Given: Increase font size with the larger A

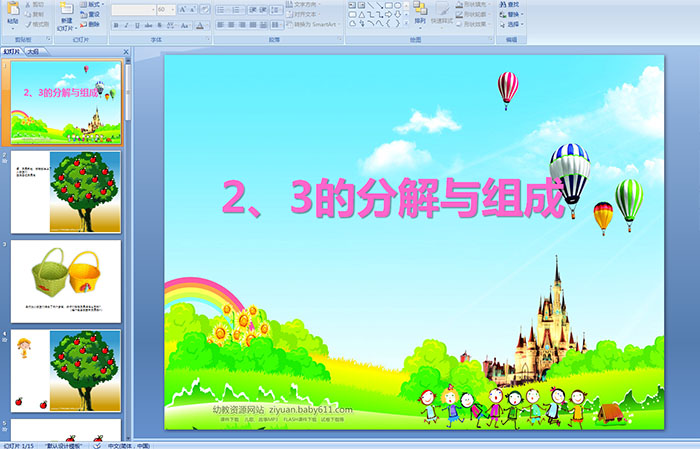Looking at the screenshot, I should tap(182, 10).
